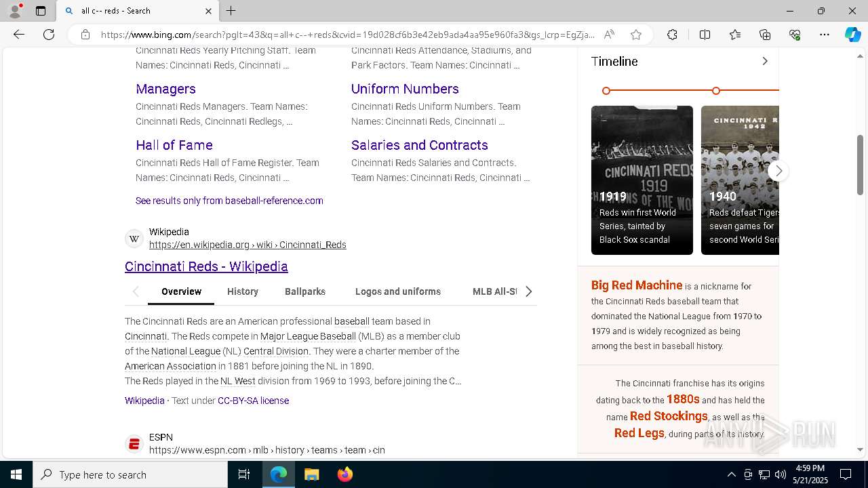Select the Ballparks tab
This screenshot has width=868, height=488.
[305, 291]
